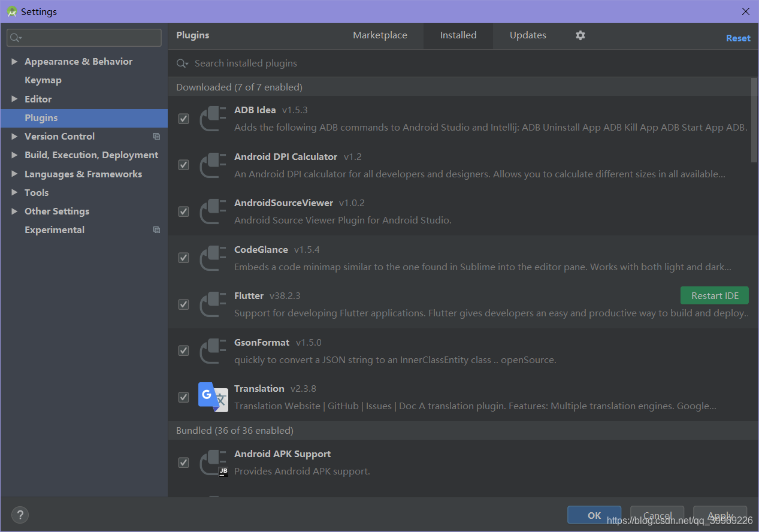Image resolution: width=759 pixels, height=532 pixels.
Task: Click the Android APK Support plugin icon
Action: click(x=212, y=462)
